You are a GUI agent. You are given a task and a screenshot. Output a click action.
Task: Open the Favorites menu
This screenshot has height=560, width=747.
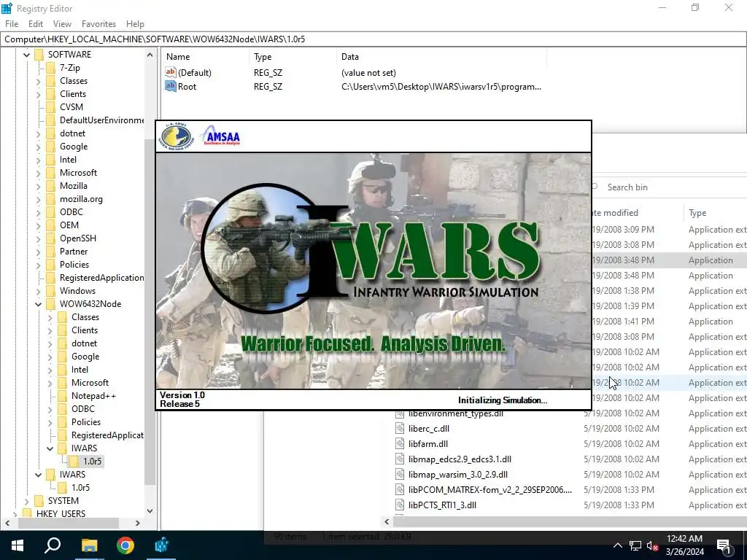click(98, 24)
